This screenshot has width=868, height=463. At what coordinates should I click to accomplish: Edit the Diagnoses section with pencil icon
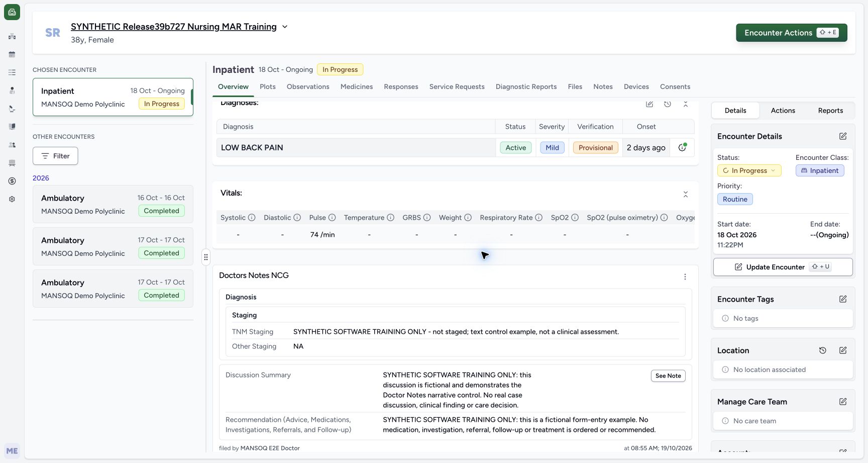click(649, 104)
